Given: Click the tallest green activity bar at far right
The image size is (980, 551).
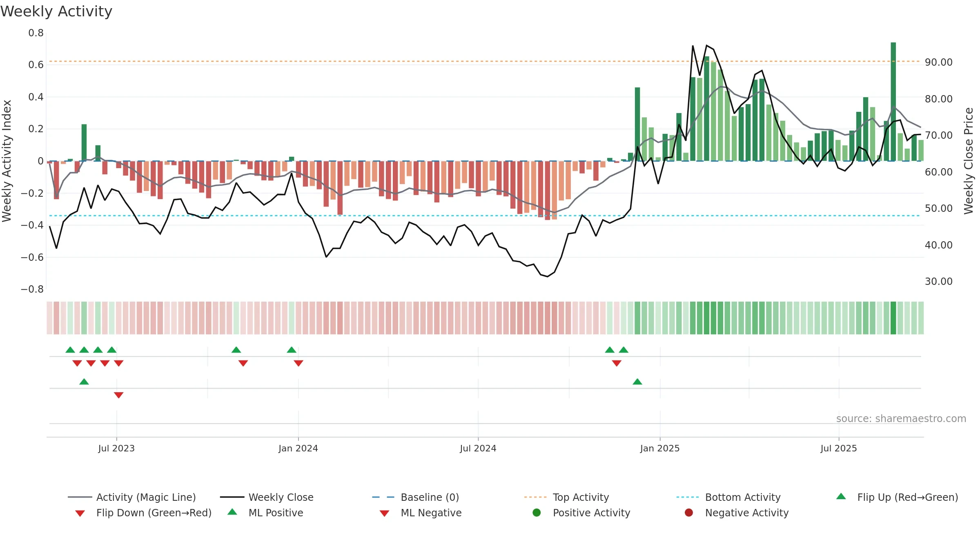Looking at the screenshot, I should 893,102.
